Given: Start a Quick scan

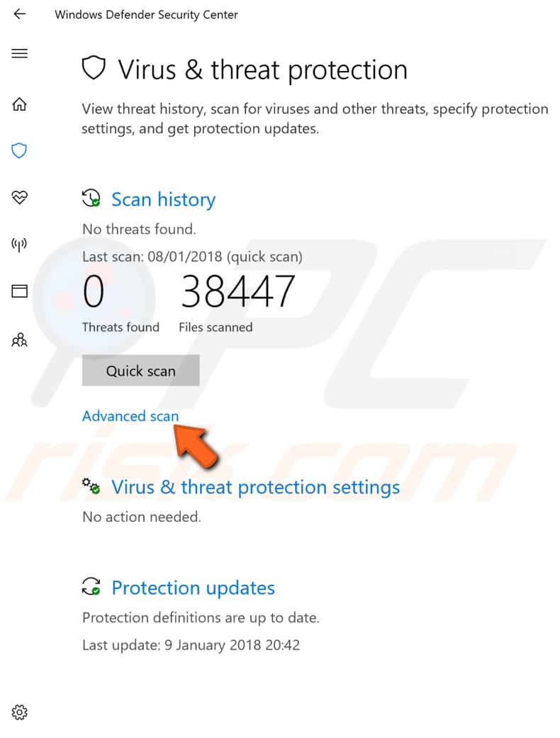Looking at the screenshot, I should coord(140,370).
